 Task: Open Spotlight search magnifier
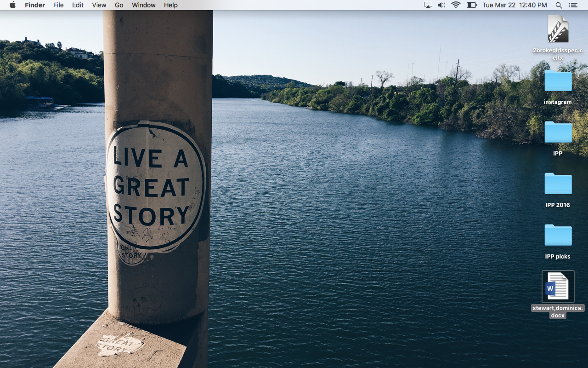(559, 5)
